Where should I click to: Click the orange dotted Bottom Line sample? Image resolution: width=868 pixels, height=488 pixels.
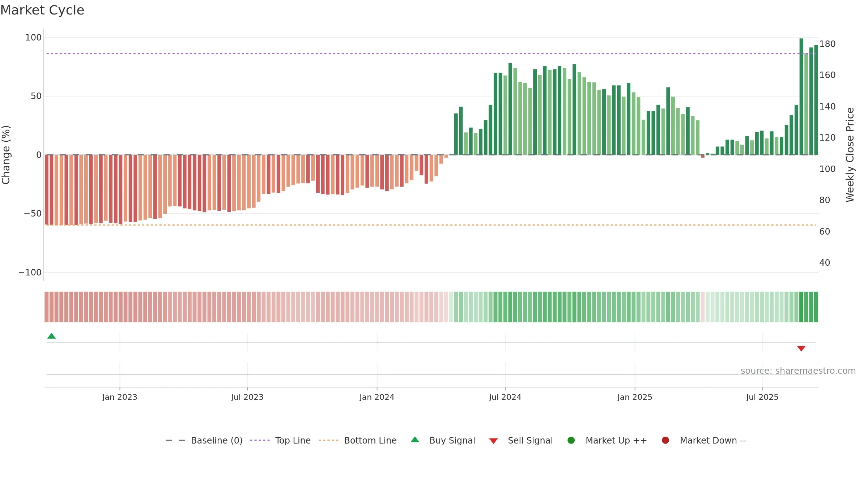click(328, 440)
